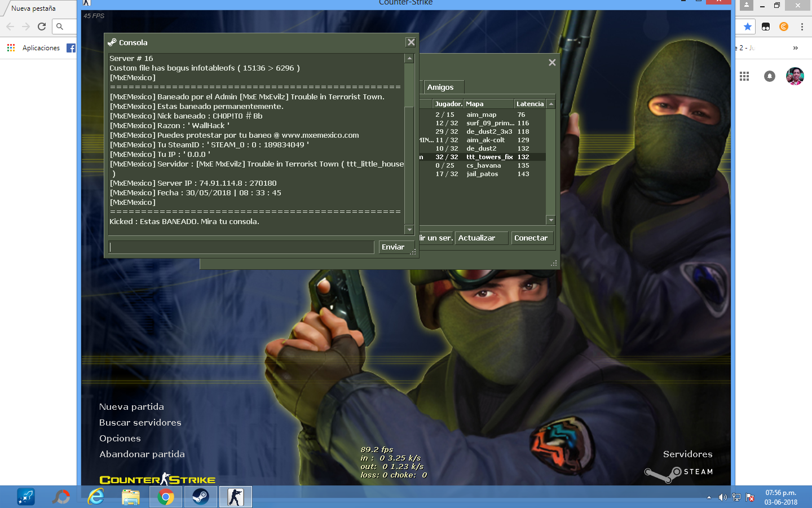
Task: Click the dark mask extension icon
Action: 766,27
